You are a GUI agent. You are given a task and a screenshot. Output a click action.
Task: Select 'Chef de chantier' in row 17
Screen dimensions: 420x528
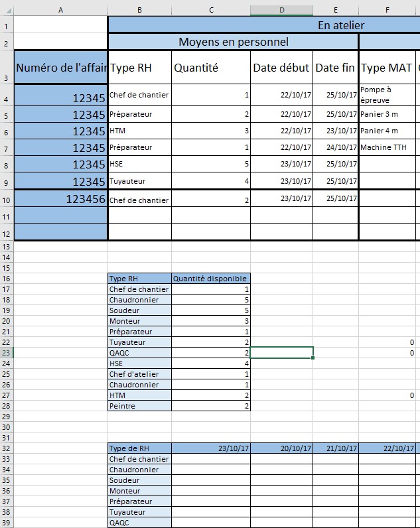(139, 289)
